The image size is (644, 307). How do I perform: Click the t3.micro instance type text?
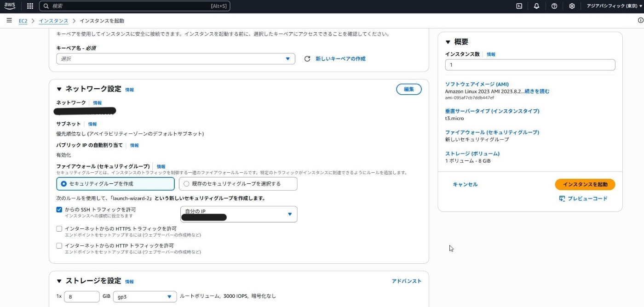coord(454,119)
